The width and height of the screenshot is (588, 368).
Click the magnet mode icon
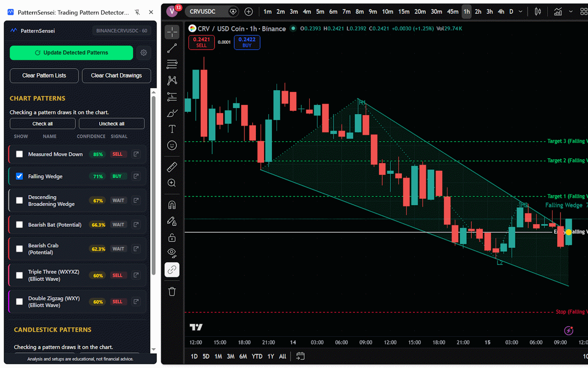click(172, 205)
